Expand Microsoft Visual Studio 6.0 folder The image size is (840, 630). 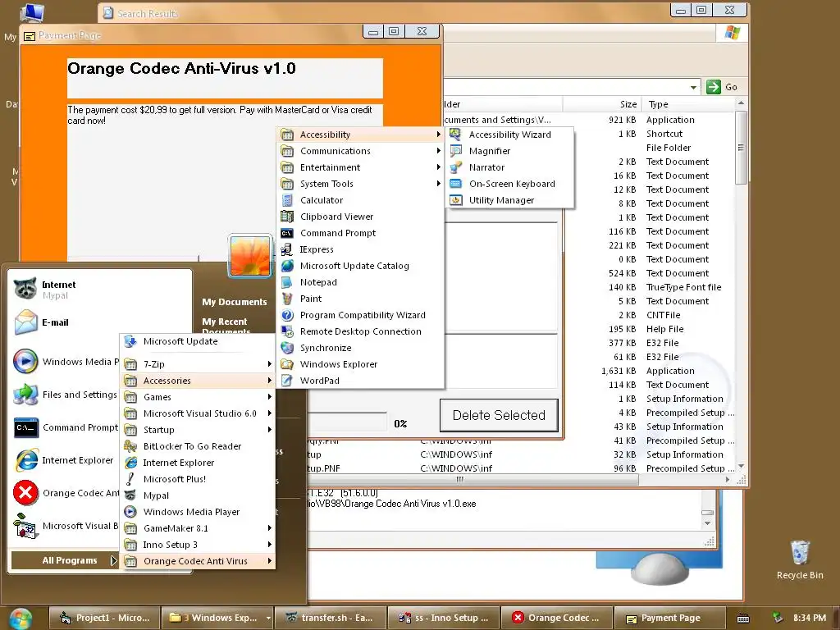(197, 413)
